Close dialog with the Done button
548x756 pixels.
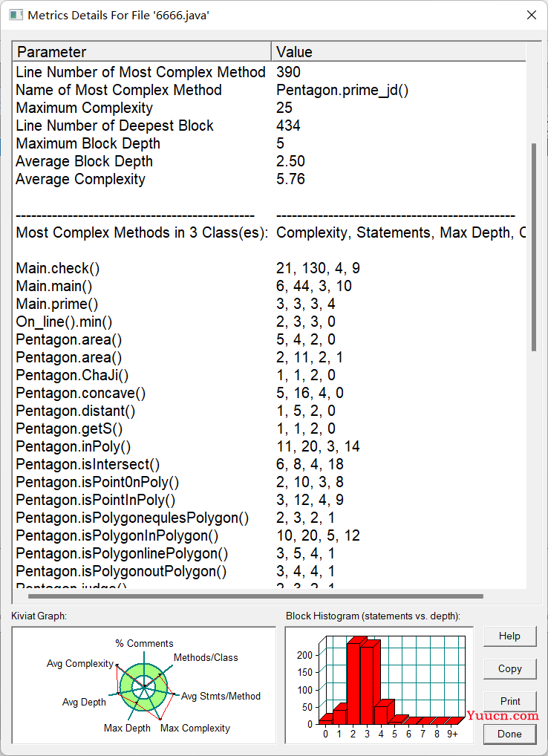pyautogui.click(x=509, y=734)
